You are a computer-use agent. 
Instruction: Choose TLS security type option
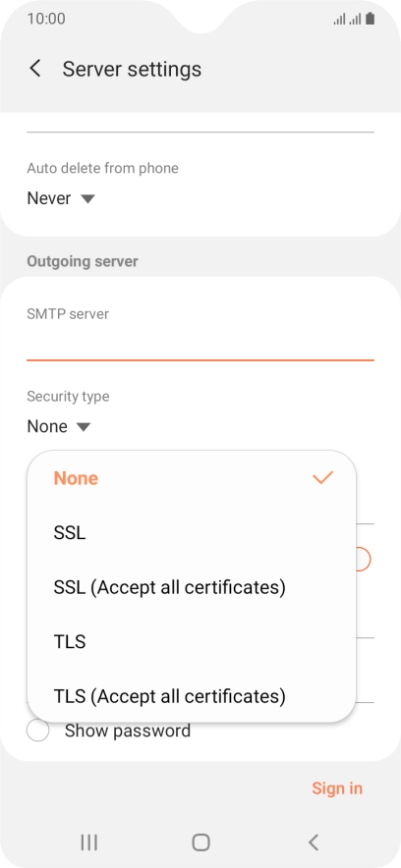click(191, 641)
